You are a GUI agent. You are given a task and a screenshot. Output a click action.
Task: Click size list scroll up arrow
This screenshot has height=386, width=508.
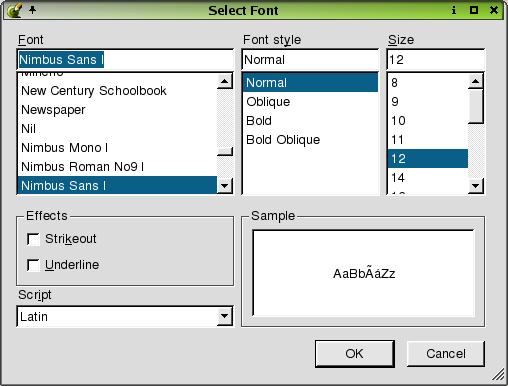point(476,81)
